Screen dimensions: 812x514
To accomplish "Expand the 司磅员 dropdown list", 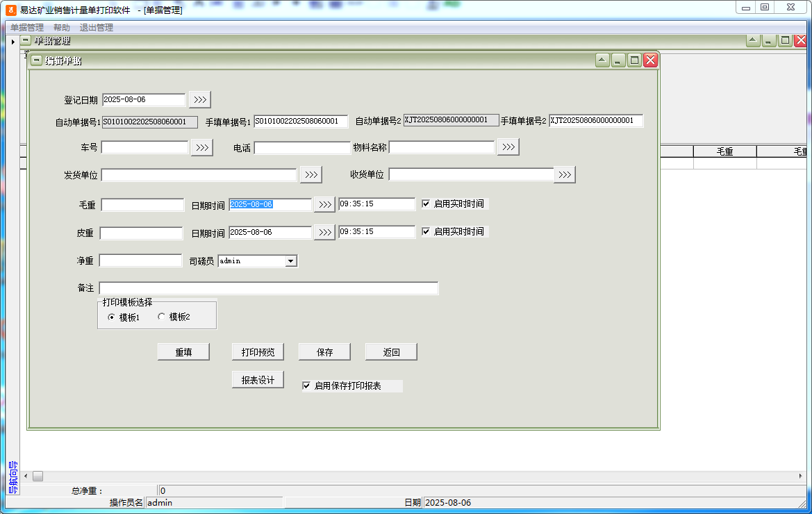I will (291, 261).
